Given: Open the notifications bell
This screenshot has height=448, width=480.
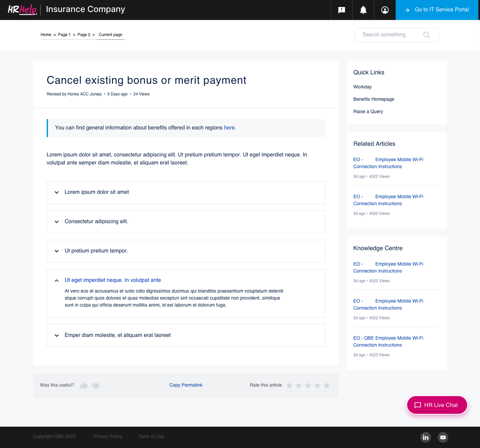Looking at the screenshot, I should click(363, 10).
